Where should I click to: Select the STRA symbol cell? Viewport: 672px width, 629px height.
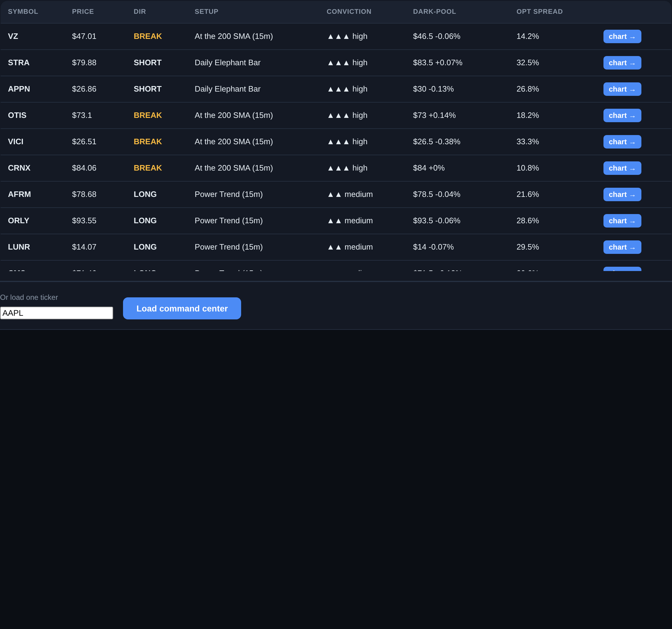[x=19, y=62]
